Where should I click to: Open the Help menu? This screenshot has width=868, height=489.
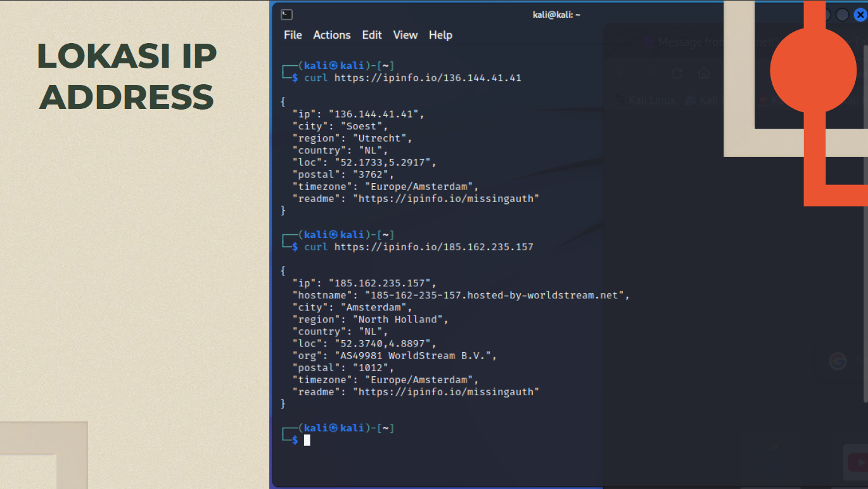[x=440, y=35]
